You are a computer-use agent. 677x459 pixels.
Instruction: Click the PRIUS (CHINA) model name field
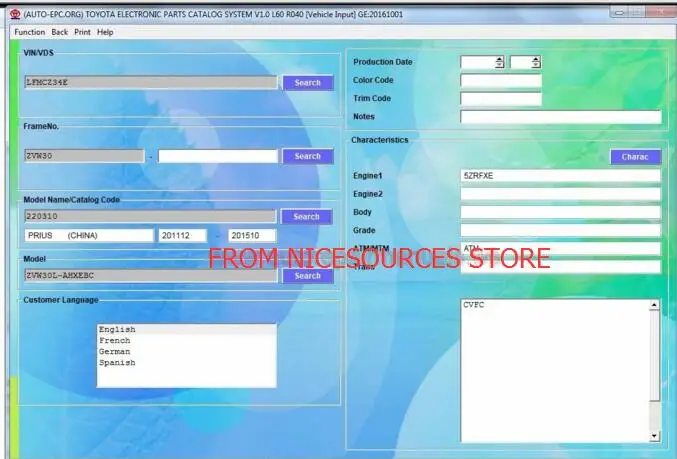[89, 235]
